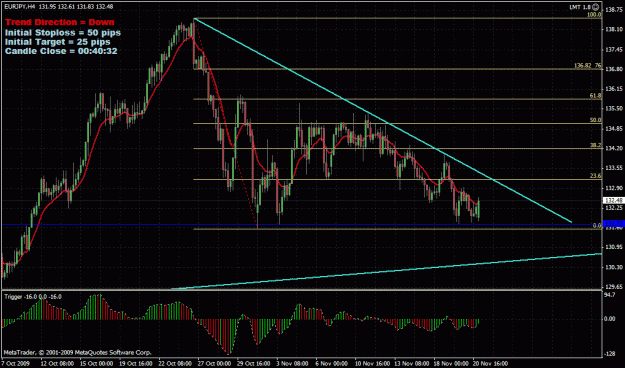The height and width of the screenshot is (368, 625).
Task: Click the current price tag 132.48
Action: 613,201
